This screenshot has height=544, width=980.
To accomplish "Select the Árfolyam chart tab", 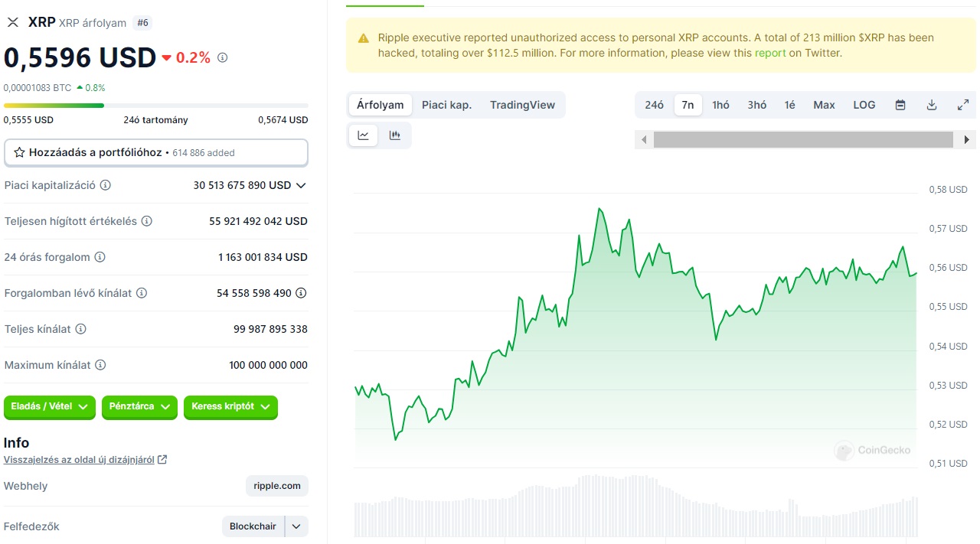I will [x=381, y=105].
